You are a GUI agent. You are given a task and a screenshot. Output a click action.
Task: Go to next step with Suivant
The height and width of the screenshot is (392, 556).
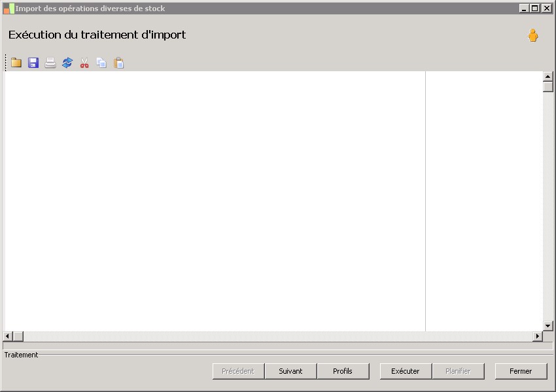point(290,371)
